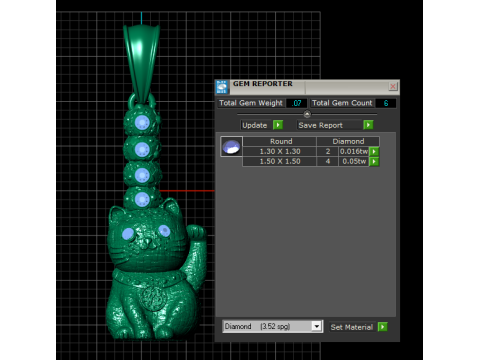Click the count 2 cell in the 1.30 row

click(x=328, y=151)
